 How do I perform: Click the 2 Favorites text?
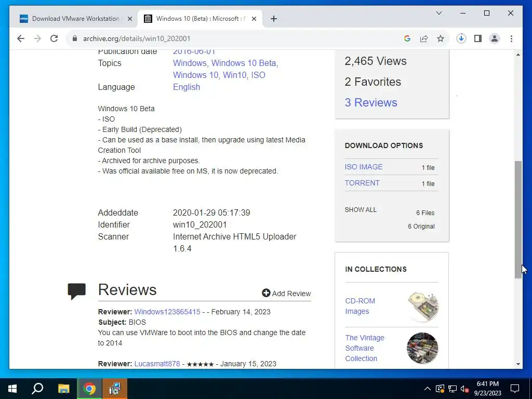pos(373,82)
